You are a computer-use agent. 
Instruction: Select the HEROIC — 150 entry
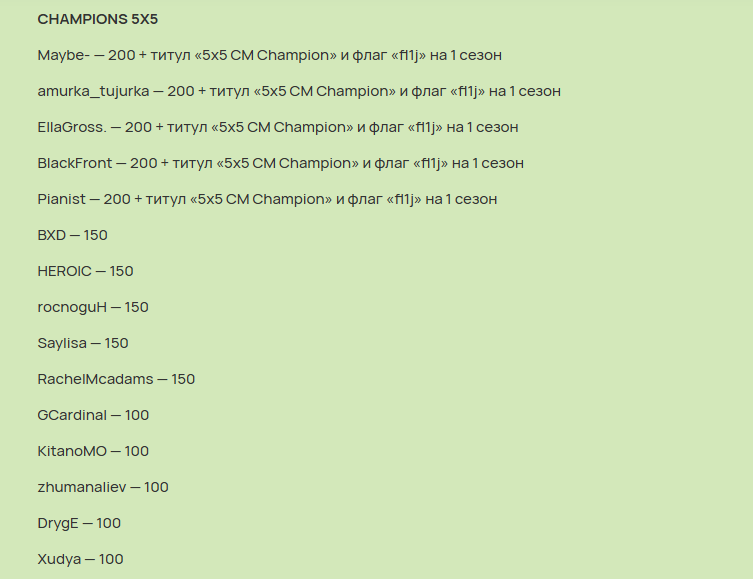tap(85, 271)
